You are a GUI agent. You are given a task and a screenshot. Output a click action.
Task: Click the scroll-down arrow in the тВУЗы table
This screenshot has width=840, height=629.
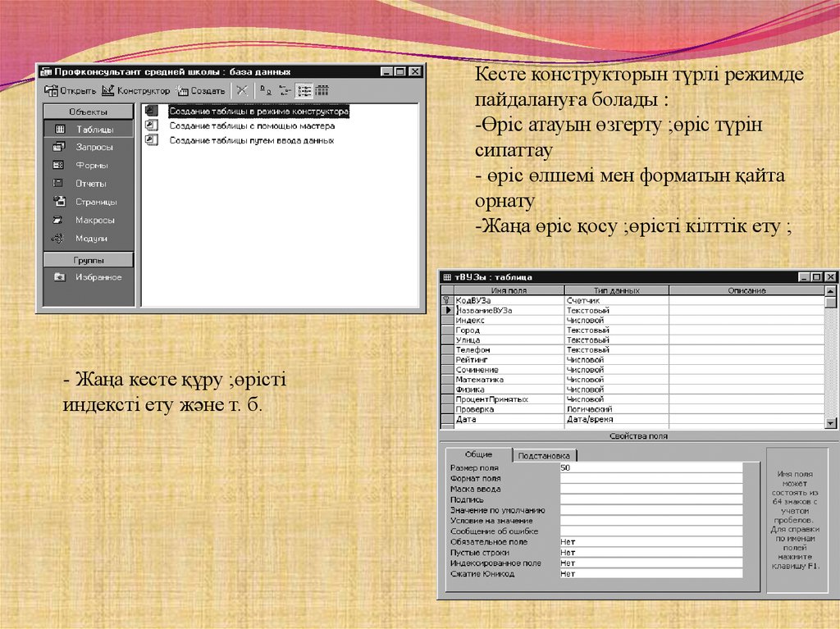(x=830, y=423)
